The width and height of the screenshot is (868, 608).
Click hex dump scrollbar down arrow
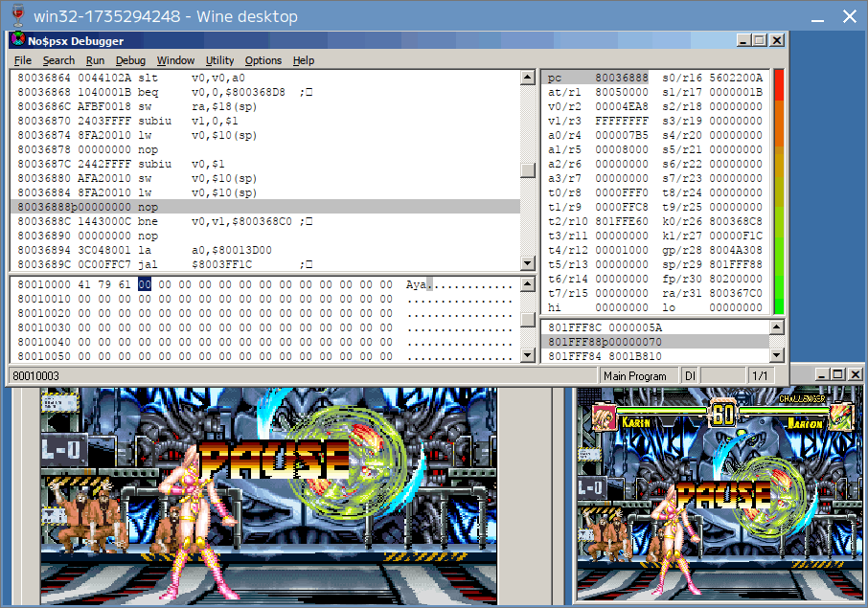(528, 355)
